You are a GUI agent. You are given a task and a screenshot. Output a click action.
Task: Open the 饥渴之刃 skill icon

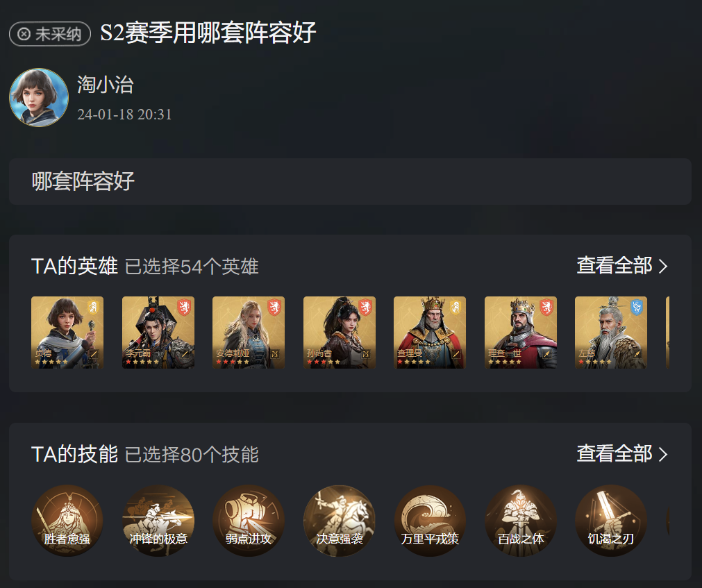[x=611, y=521]
